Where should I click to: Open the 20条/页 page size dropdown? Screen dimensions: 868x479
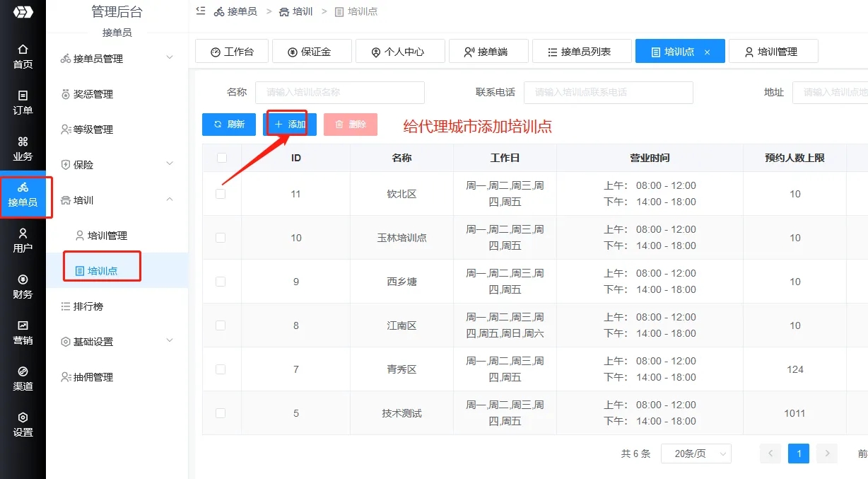696,454
